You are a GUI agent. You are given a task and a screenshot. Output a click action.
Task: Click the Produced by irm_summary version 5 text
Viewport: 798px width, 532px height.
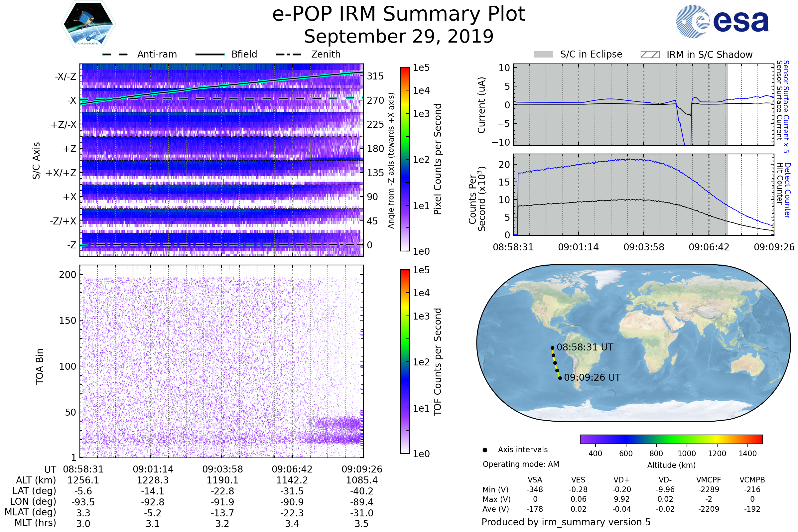566,522
